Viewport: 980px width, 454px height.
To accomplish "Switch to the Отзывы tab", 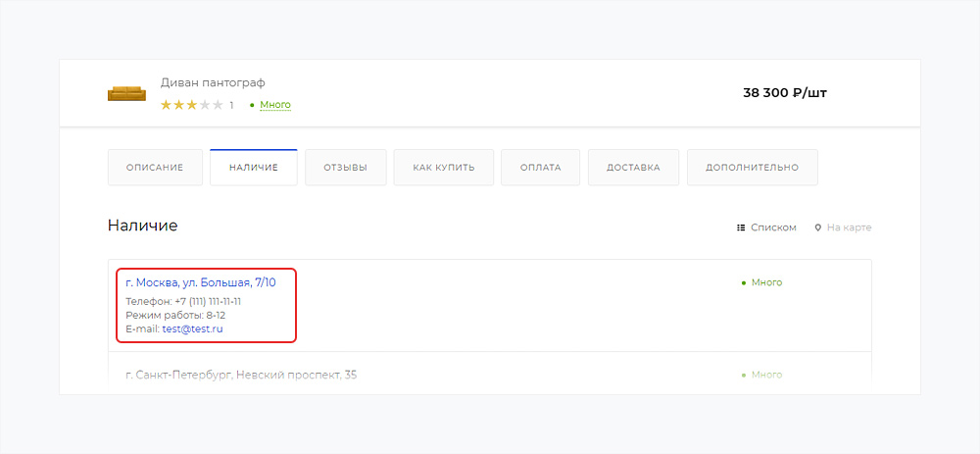I will [345, 168].
